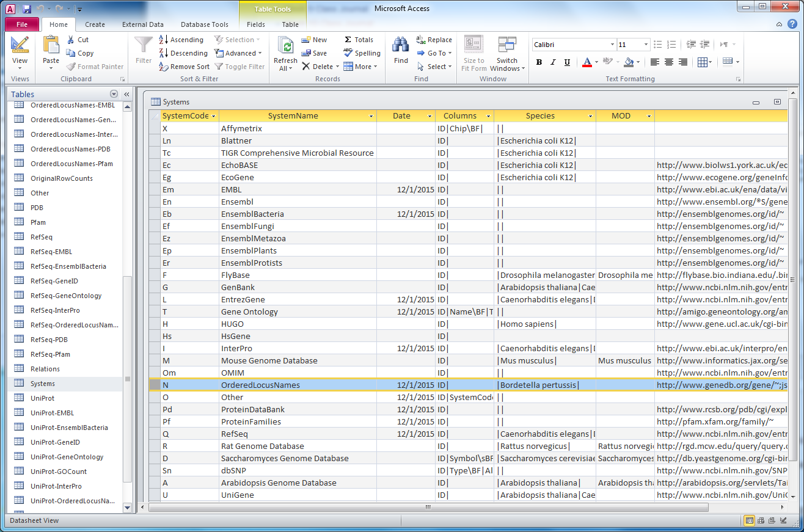The height and width of the screenshot is (532, 804).
Task: Click the Cut scissors icon
Action: 71,40
